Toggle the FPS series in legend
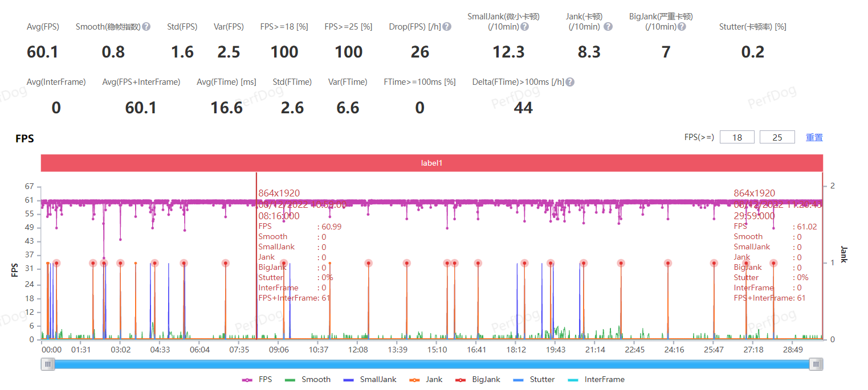The height and width of the screenshot is (390, 868). tap(258, 380)
